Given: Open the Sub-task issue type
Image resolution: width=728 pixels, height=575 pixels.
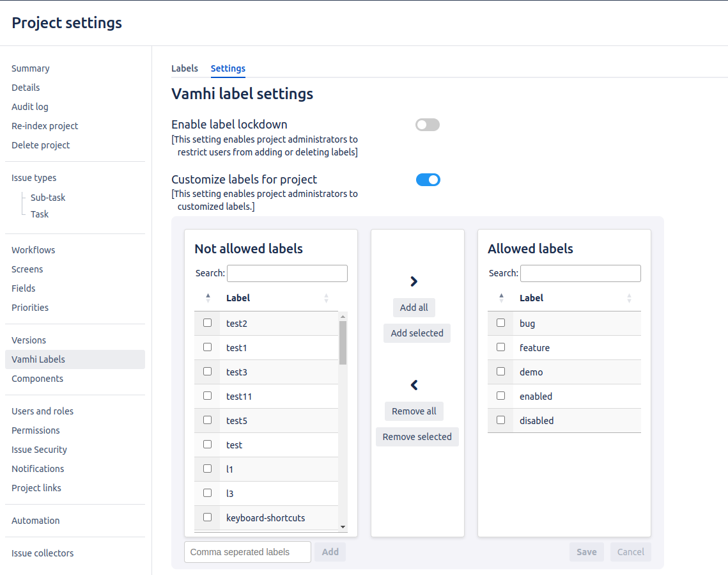Looking at the screenshot, I should [x=48, y=198].
